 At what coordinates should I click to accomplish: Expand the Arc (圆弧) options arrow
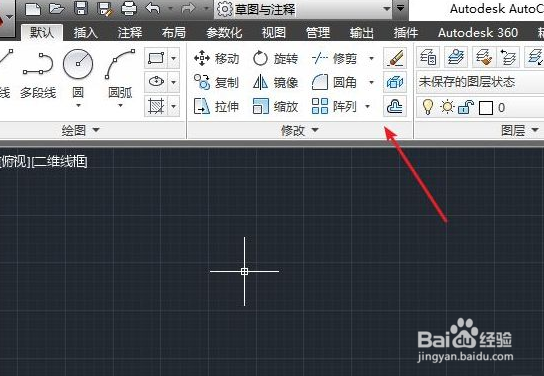click(x=120, y=105)
